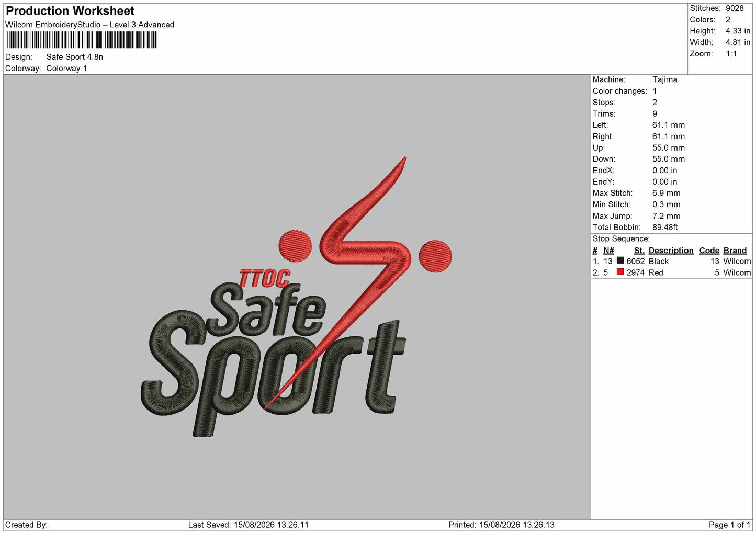Click the 'St.' column header
The image size is (756, 534).
639,251
